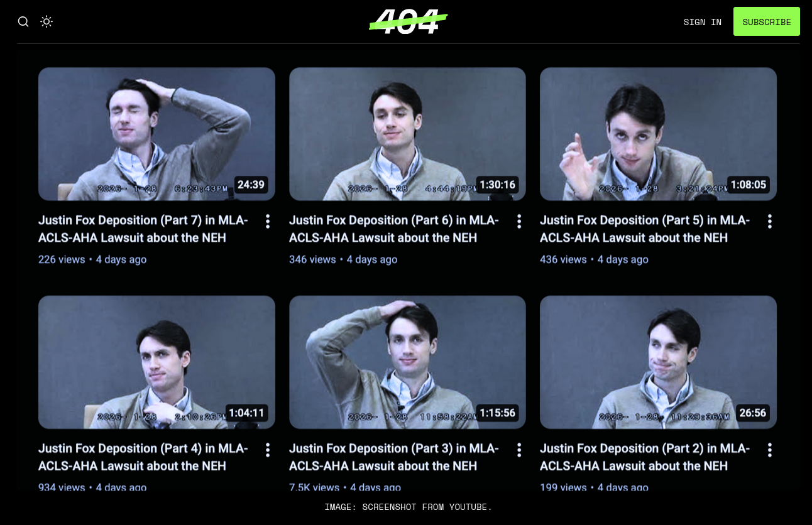The width and height of the screenshot is (812, 525).
Task: Open three-dot menu for Part 6 video
Action: [x=519, y=221]
